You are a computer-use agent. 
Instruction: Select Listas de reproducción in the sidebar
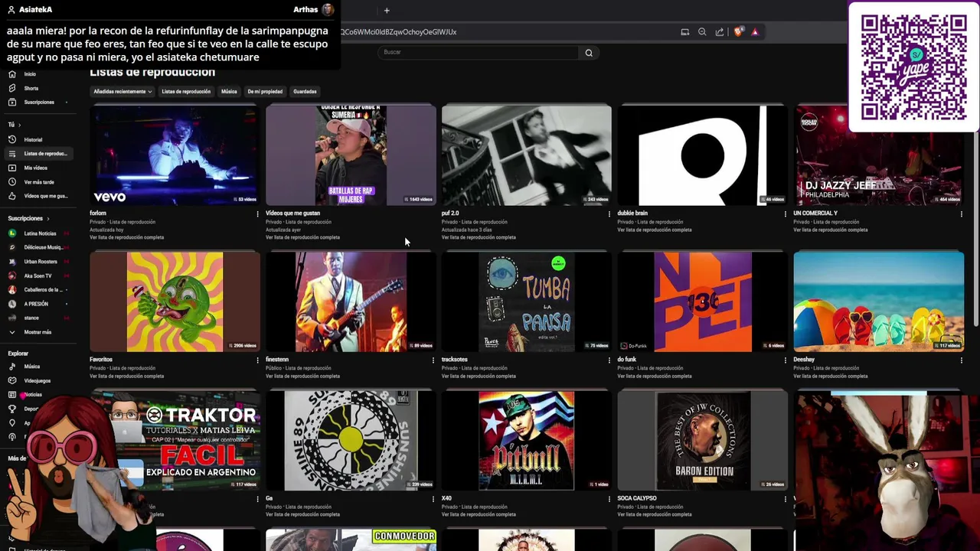38,154
